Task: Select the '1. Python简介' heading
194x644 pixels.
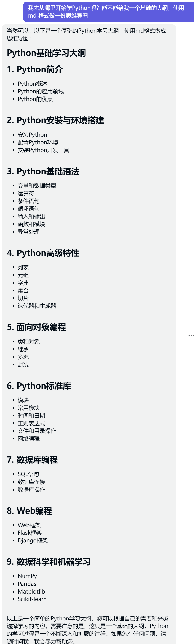Action: coord(35,69)
